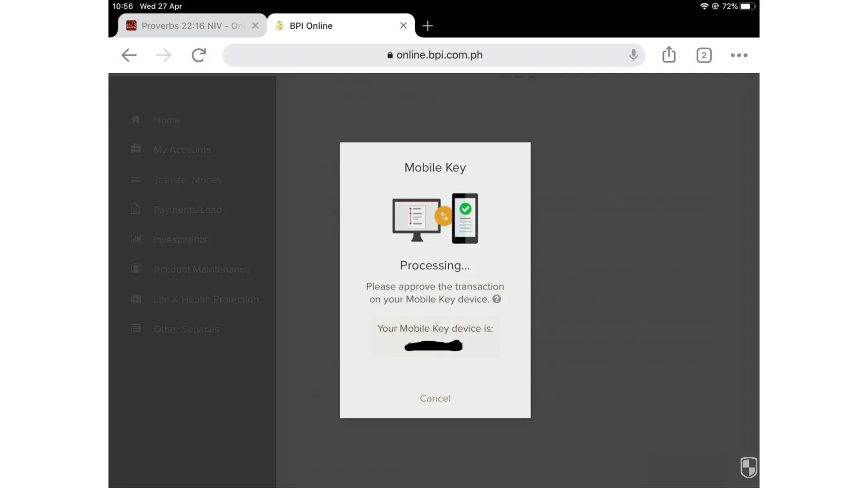Reload the BPI Online page
The height and width of the screenshot is (488, 868).
199,55
